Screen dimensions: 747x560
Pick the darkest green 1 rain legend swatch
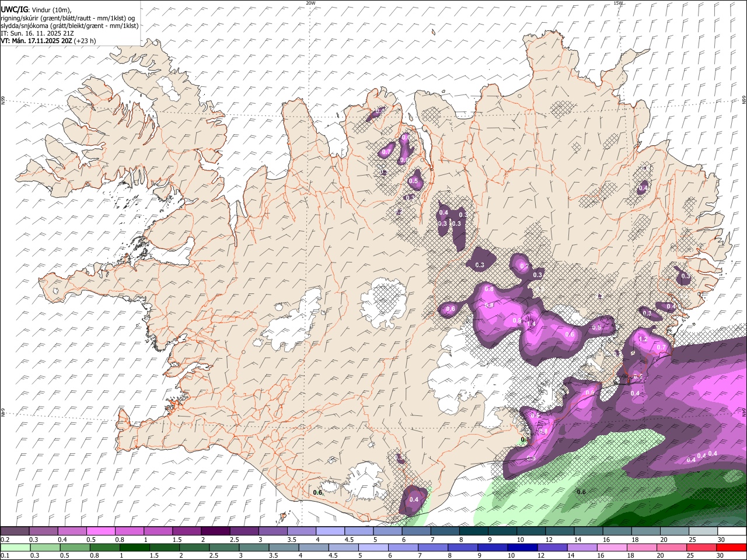tap(135, 547)
